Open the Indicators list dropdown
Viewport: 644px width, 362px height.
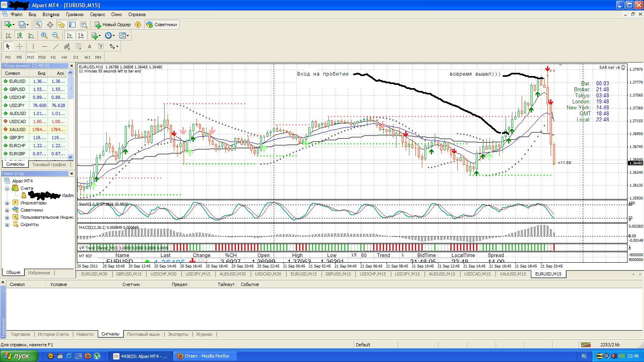pyautogui.click(x=96, y=35)
